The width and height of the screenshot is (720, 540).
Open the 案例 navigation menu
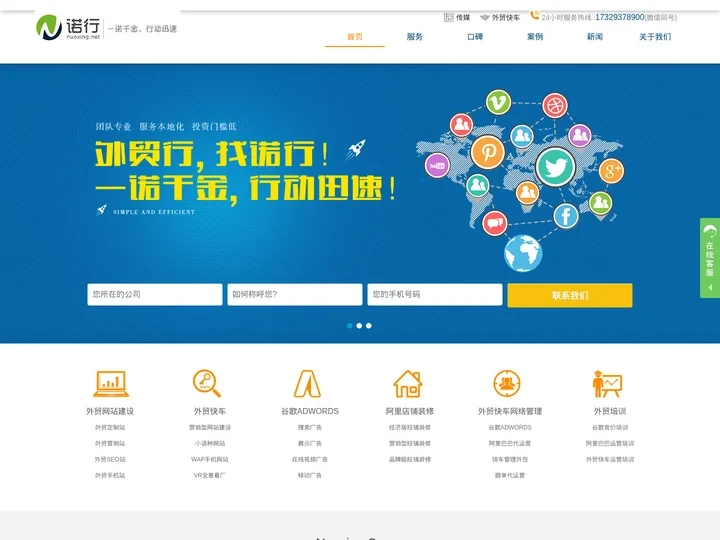tap(535, 37)
